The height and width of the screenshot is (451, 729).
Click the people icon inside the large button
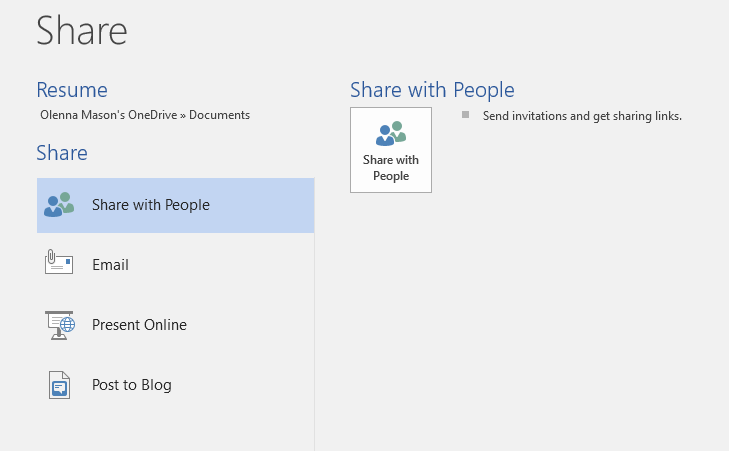tap(391, 134)
